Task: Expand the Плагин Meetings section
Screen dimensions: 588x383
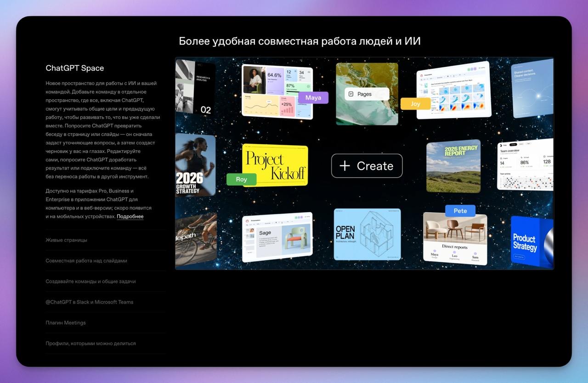Action: (x=105, y=323)
